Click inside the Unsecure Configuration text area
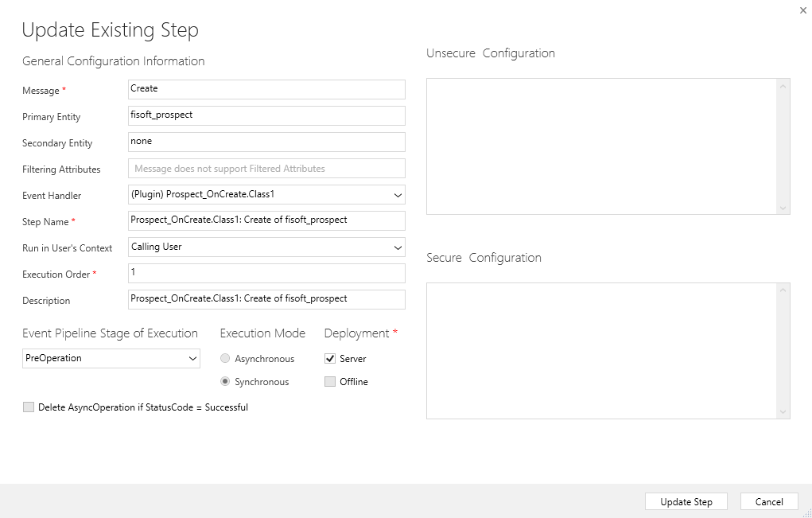 tap(600, 143)
